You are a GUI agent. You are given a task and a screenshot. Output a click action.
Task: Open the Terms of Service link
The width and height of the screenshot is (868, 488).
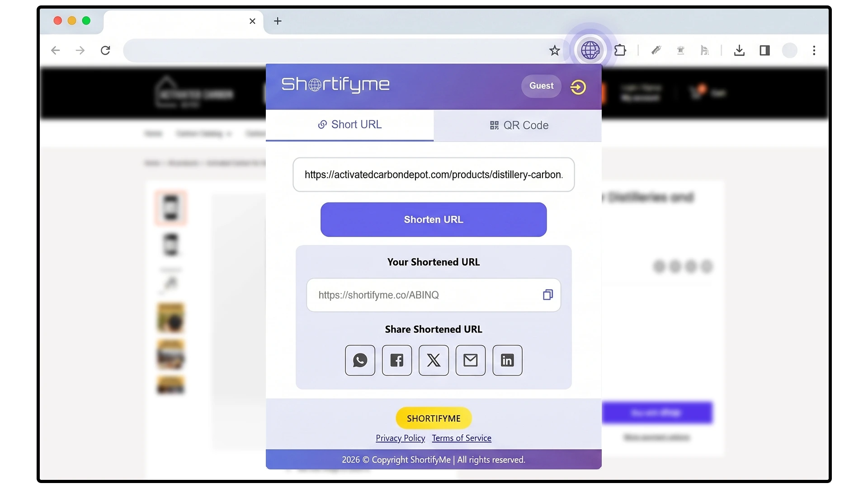pyautogui.click(x=462, y=438)
